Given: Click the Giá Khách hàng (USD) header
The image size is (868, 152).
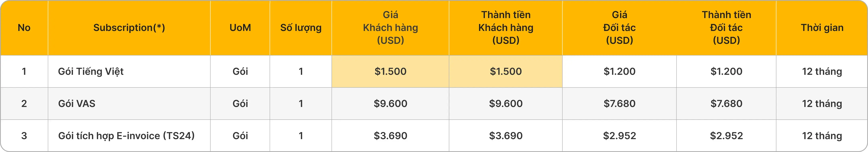Looking at the screenshot, I should pos(390,28).
